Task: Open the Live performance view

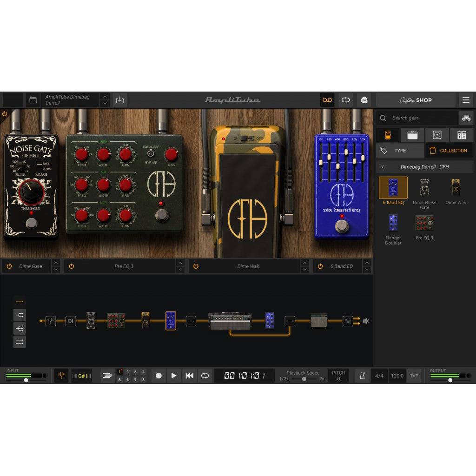Action: pos(364,99)
